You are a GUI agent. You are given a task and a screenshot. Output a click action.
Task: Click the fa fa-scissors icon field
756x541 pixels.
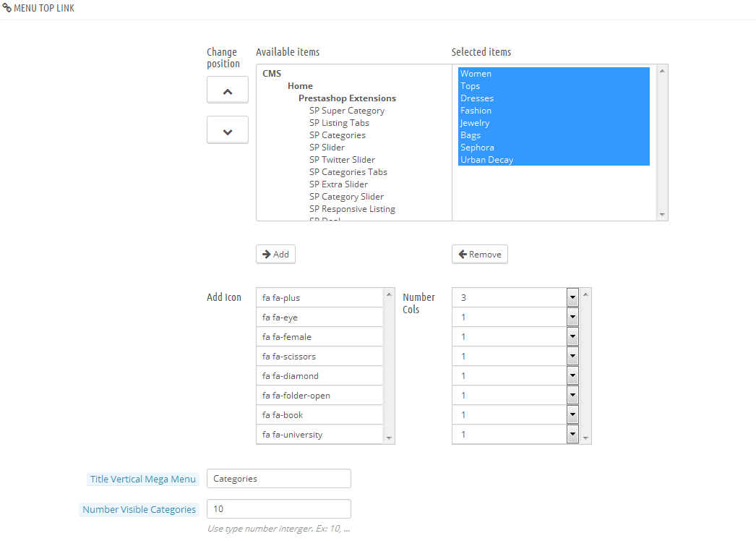[319, 356]
